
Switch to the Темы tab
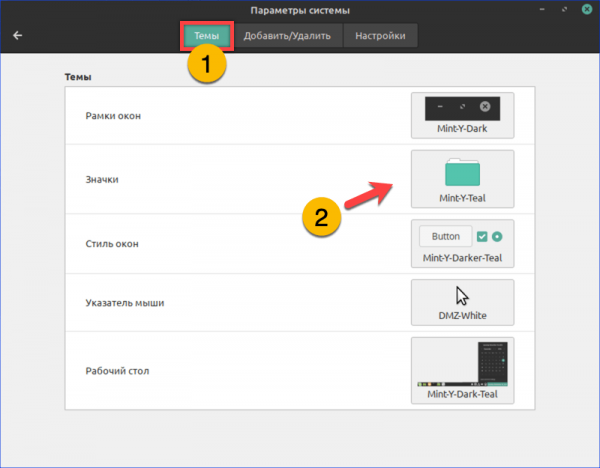tap(207, 36)
